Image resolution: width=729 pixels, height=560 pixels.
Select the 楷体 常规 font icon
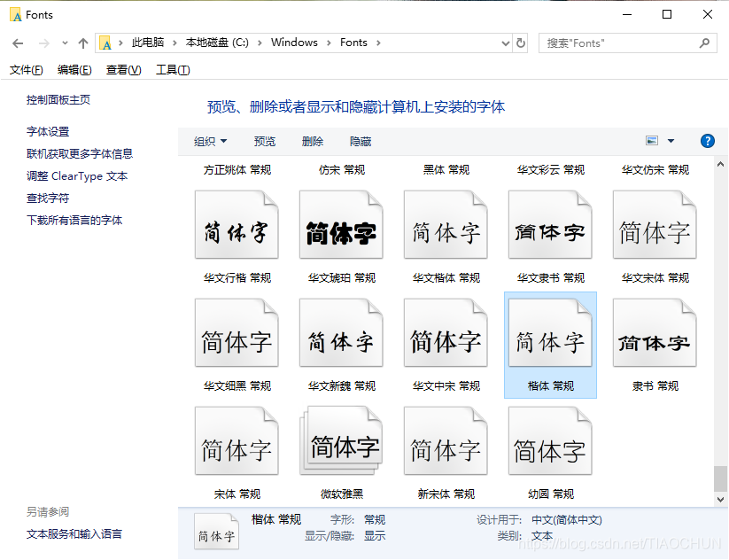(x=550, y=332)
